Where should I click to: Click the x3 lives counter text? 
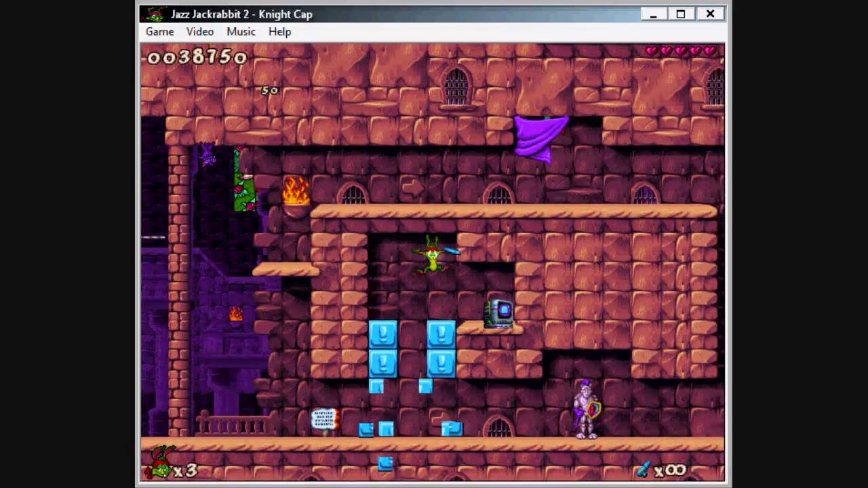click(x=185, y=470)
